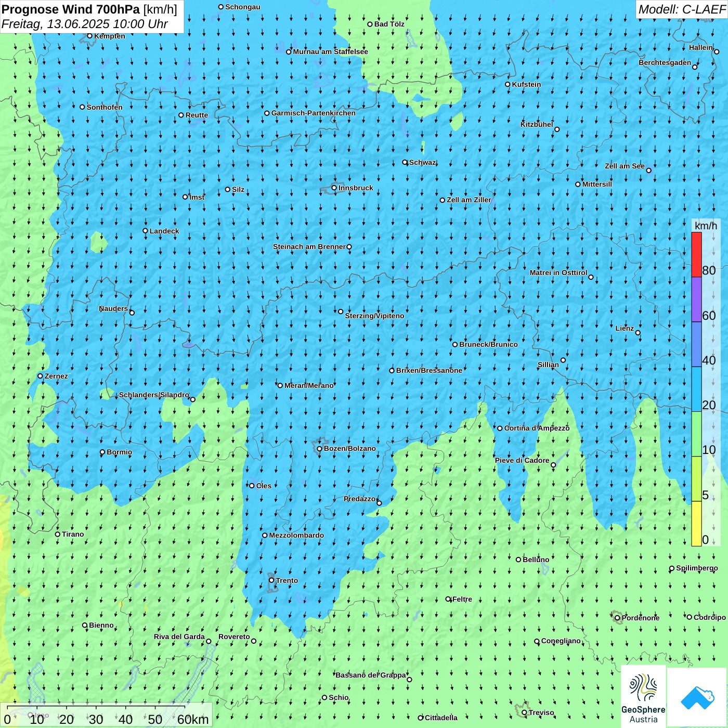Click the date 'Freitag, 13.06.2025 10:00 Uhr'
Screen dimensions: 728x728
pyautogui.click(x=84, y=24)
